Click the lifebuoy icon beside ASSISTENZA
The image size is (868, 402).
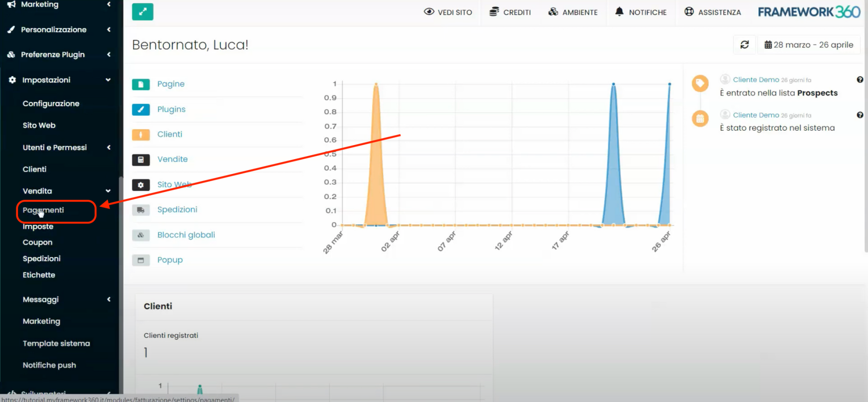(x=689, y=12)
